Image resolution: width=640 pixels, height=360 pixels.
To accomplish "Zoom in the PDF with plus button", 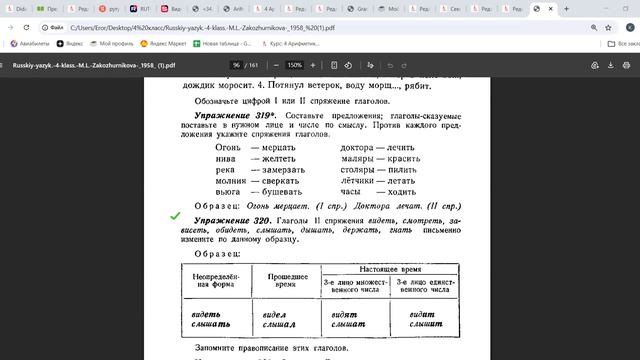I will click(313, 65).
